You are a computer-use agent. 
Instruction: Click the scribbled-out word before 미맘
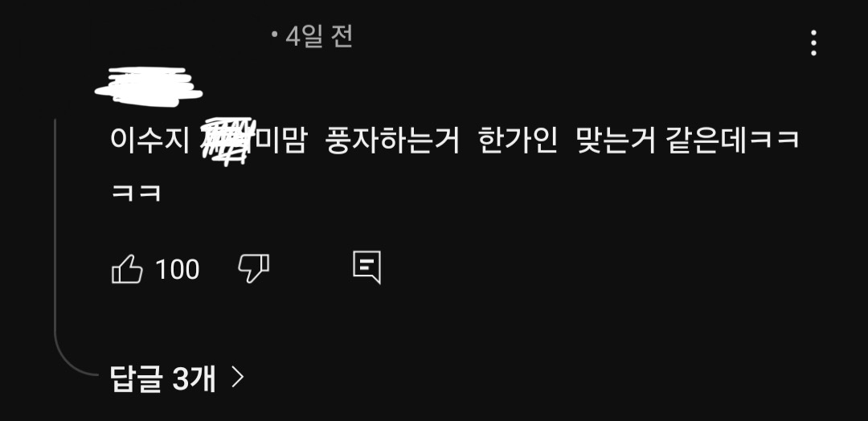coord(227,141)
